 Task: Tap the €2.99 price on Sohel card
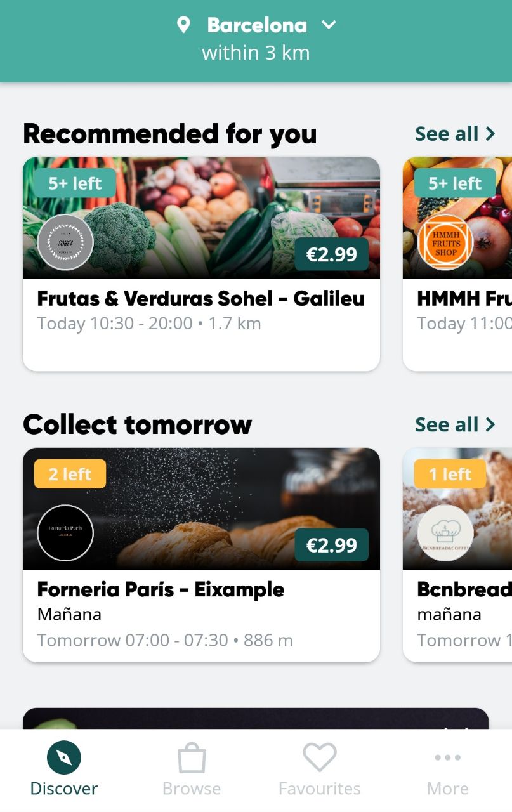pyautogui.click(x=331, y=254)
